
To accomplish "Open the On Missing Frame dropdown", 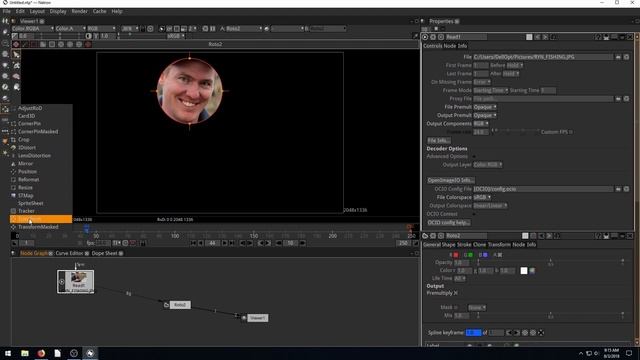I will (482, 82).
